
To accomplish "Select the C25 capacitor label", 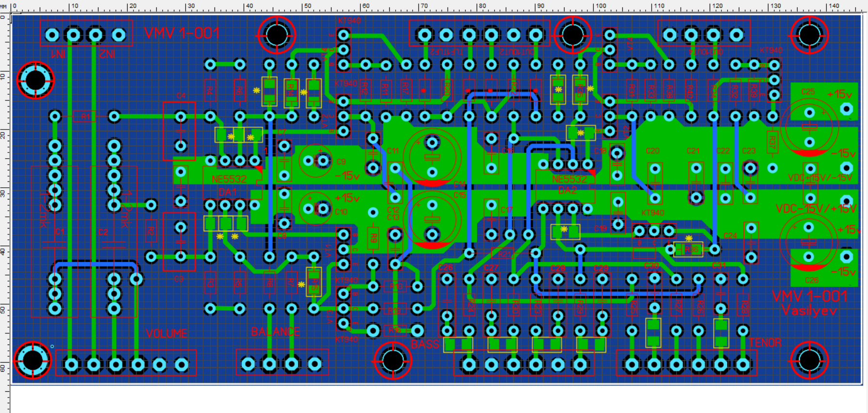I will [x=808, y=91].
